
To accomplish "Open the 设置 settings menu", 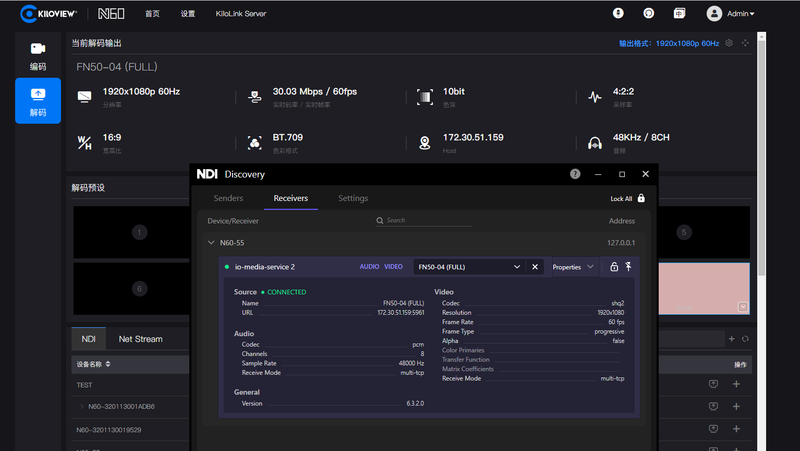I will coord(188,14).
